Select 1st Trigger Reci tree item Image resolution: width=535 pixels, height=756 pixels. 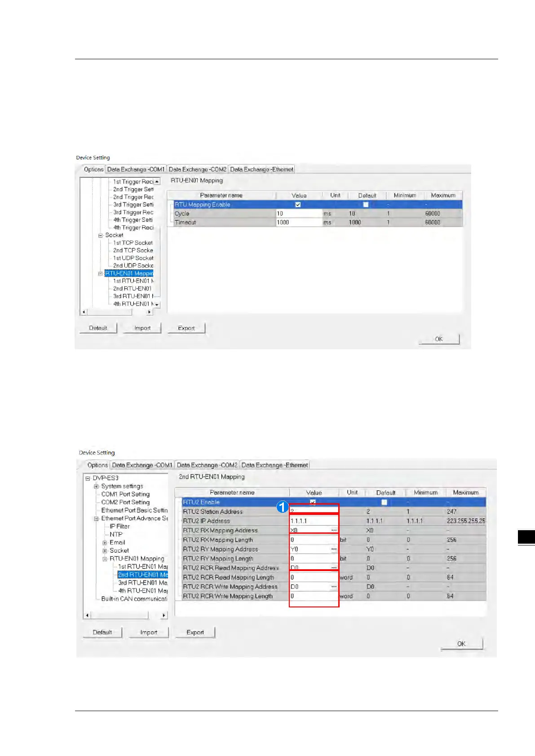[x=133, y=182]
